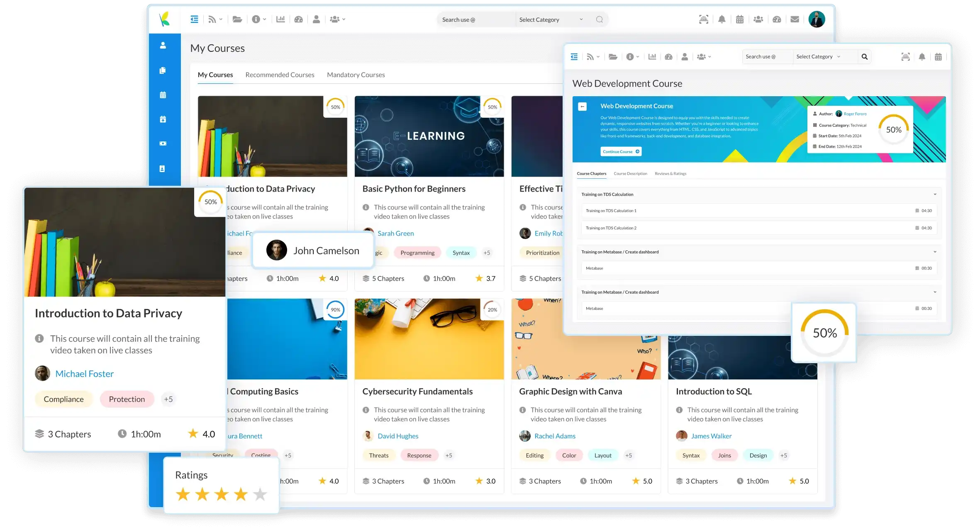Viewport: 980px width, 532px height.
Task: Open the folder icon in main toolbar
Action: (x=237, y=19)
